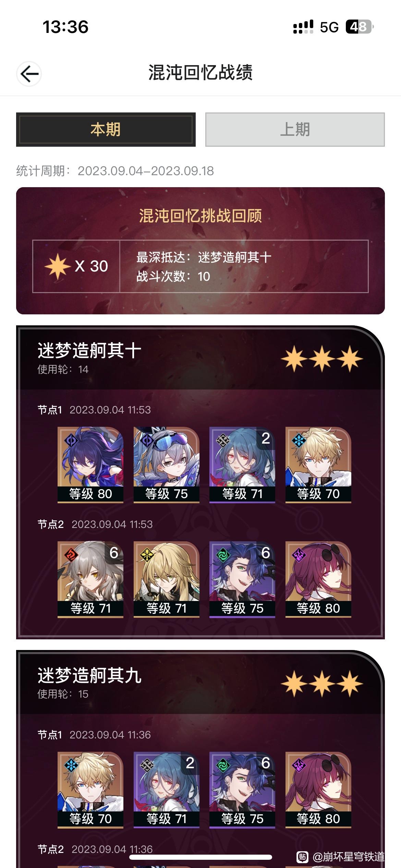Viewport: 401px width, 868px height.
Task: Select Sampo level 75 in 其十 节点2
Action: click(x=242, y=579)
